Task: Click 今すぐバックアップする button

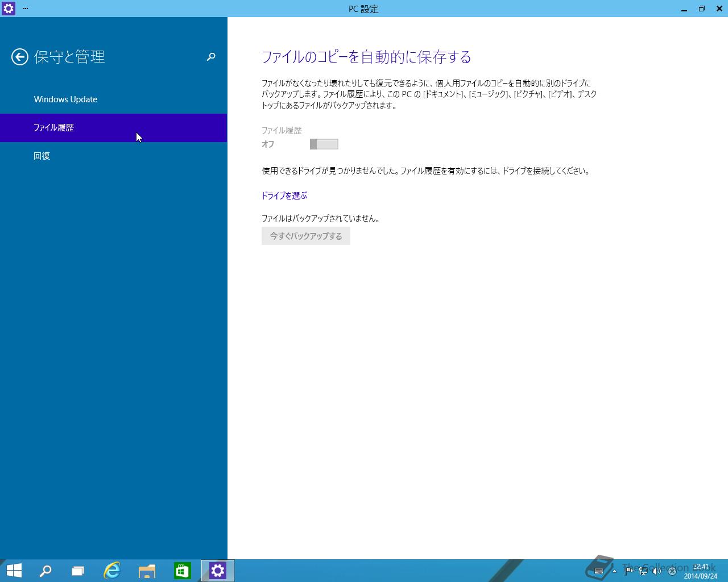Action: click(x=306, y=236)
